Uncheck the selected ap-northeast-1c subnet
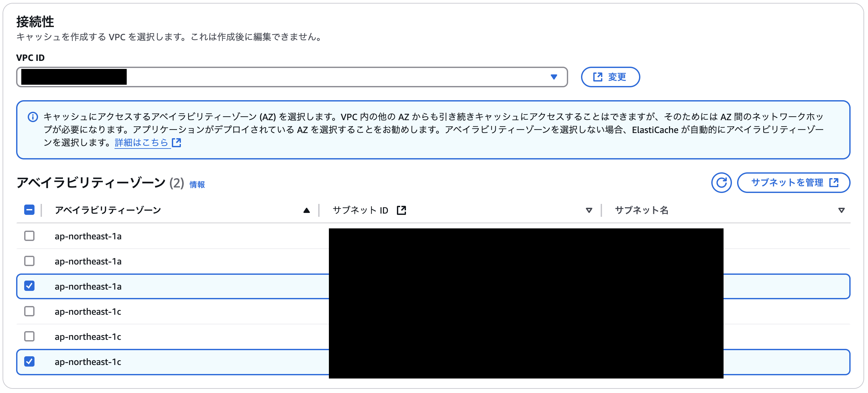Image resolution: width=868 pixels, height=393 pixels. tap(29, 362)
